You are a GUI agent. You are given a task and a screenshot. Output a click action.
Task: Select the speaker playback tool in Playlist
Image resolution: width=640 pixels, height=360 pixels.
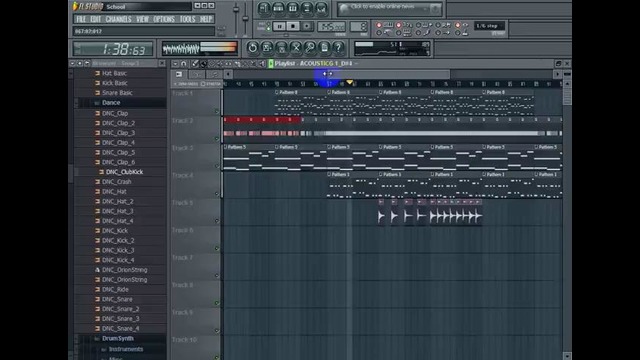262,64
